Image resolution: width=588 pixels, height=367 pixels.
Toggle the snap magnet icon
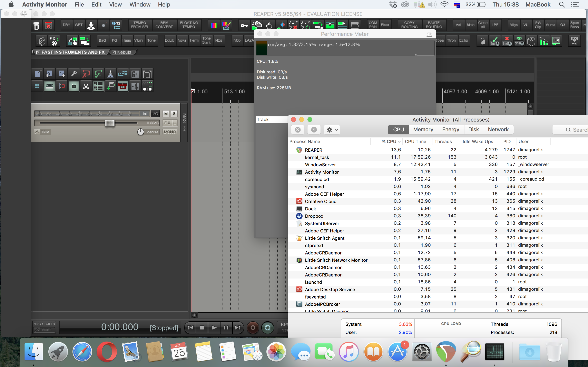tap(62, 86)
